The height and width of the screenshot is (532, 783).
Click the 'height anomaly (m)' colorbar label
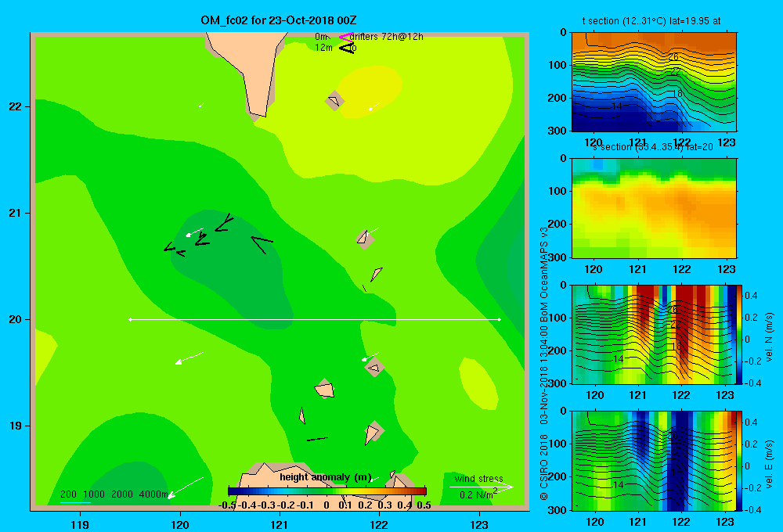(325, 477)
